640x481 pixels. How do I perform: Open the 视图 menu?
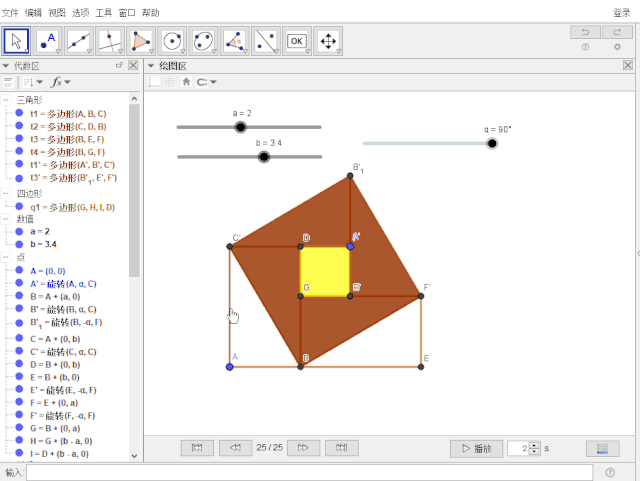(x=57, y=13)
